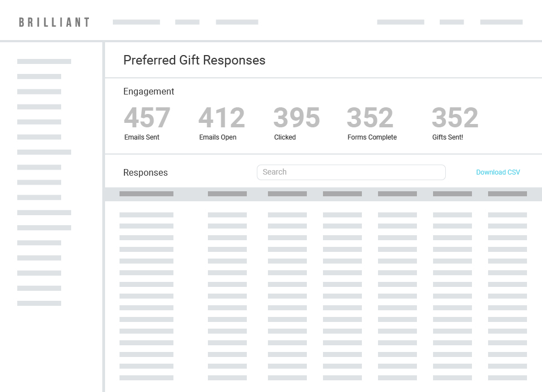Click the second top navigation placeholder item
This screenshot has width=542, height=392.
(187, 22)
